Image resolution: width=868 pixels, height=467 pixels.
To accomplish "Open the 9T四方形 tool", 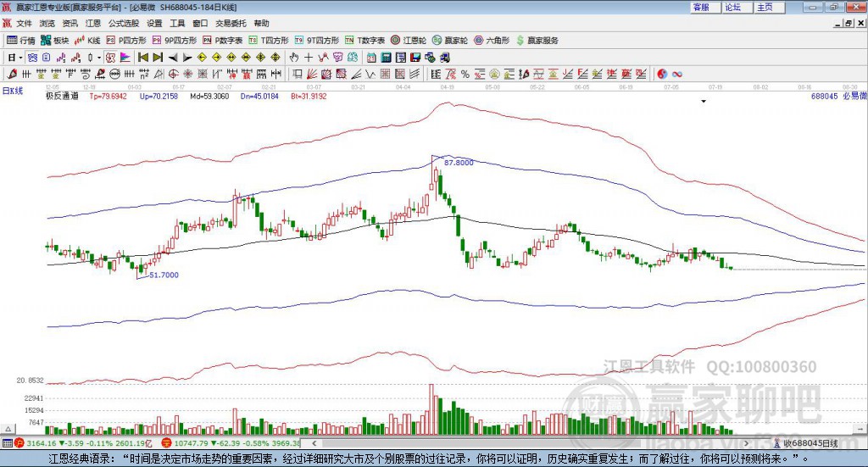I will [x=317, y=41].
